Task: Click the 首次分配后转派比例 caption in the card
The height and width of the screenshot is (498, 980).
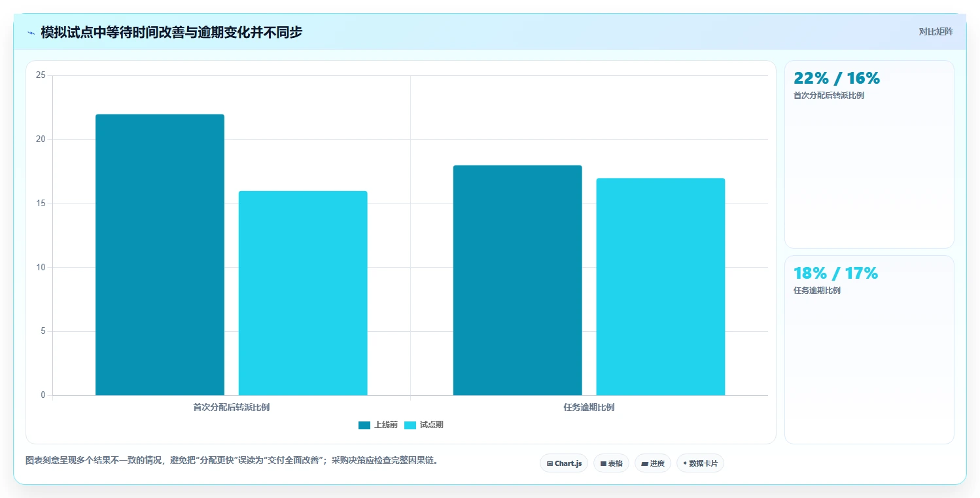Action: (829, 96)
